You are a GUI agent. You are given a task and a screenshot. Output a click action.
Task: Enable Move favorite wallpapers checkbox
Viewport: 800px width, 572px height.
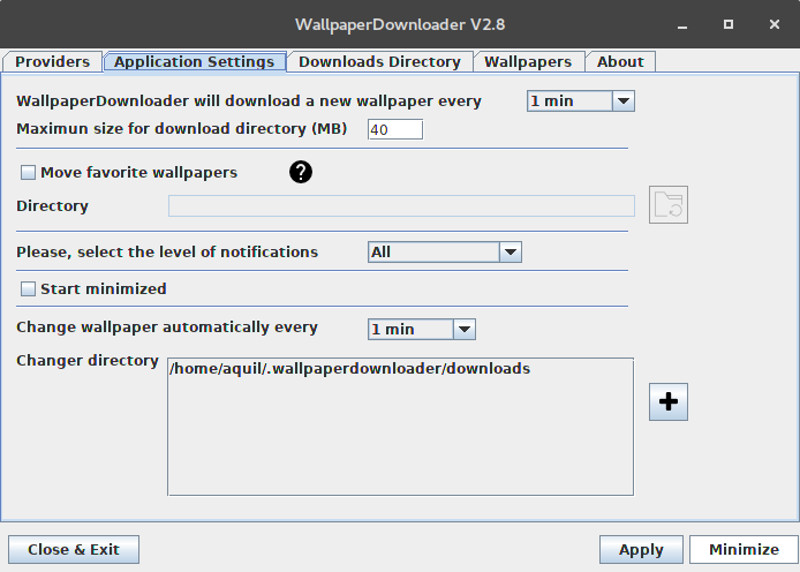click(28, 172)
